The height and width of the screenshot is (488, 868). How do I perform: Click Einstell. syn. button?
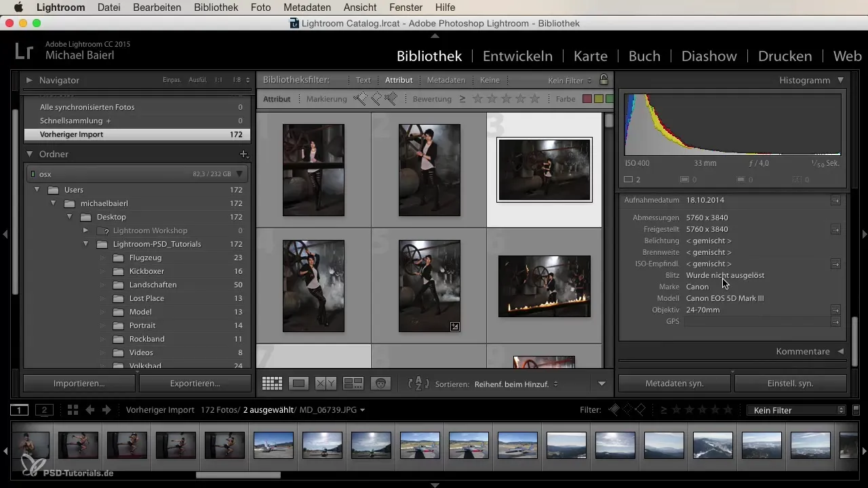[791, 383]
